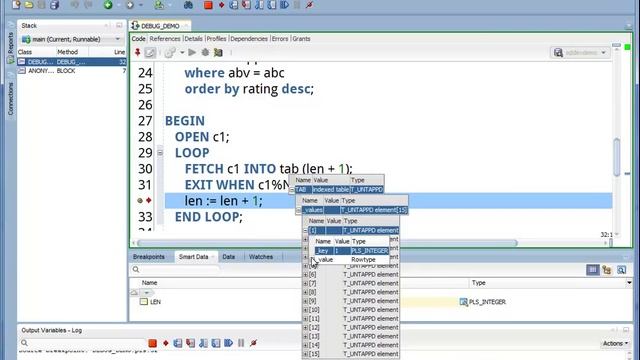Collapse the TAB node in popup
The width and height of the screenshot is (640, 360).
pos(292,190)
